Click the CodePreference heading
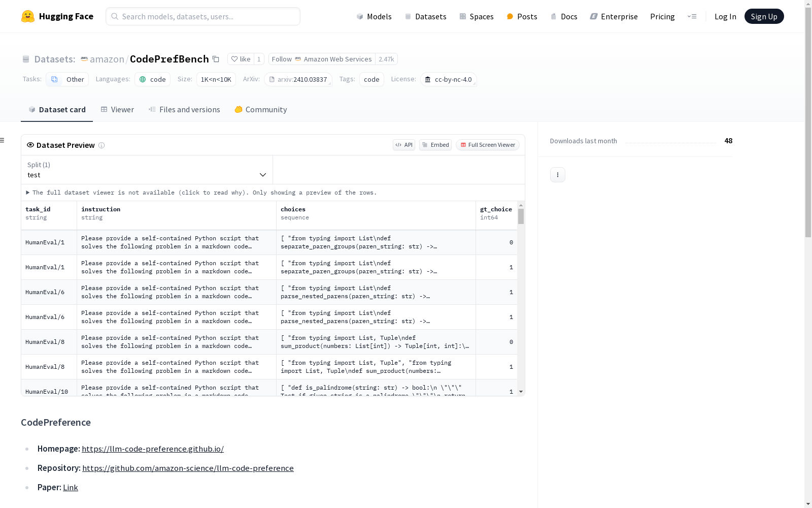Viewport: 812px width, 508px height. coord(56,422)
